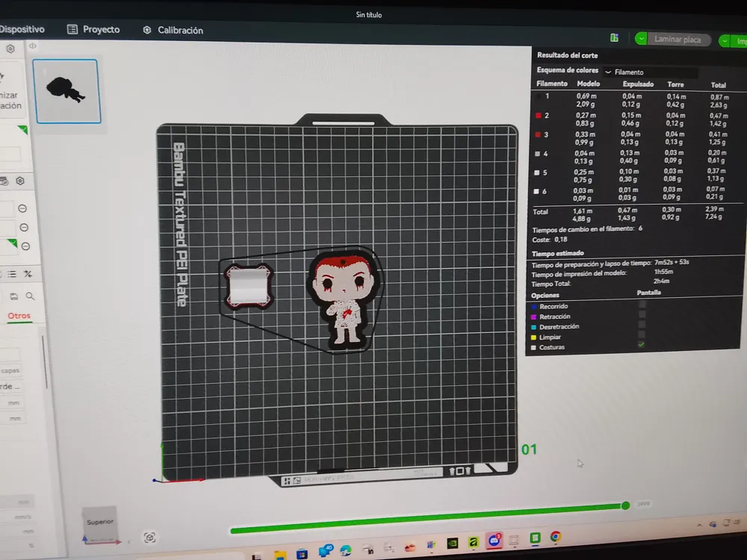Screen dimensions: 747x560
Task: Click the plate orient icon on the bed
Action: tap(297, 480)
